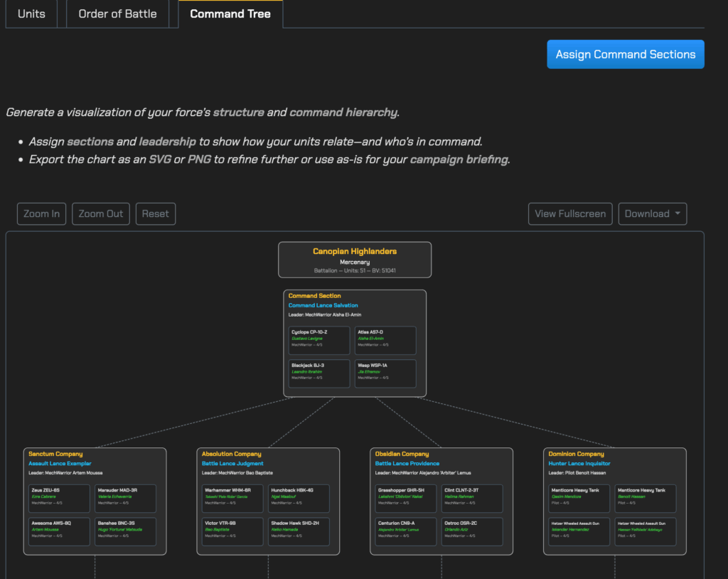Switch to the Units tab
Viewport: 728px width, 579px height.
tap(31, 14)
